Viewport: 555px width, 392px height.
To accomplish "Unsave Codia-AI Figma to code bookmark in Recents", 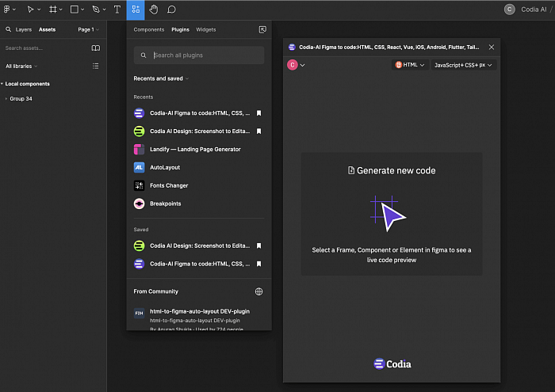I will [x=259, y=113].
